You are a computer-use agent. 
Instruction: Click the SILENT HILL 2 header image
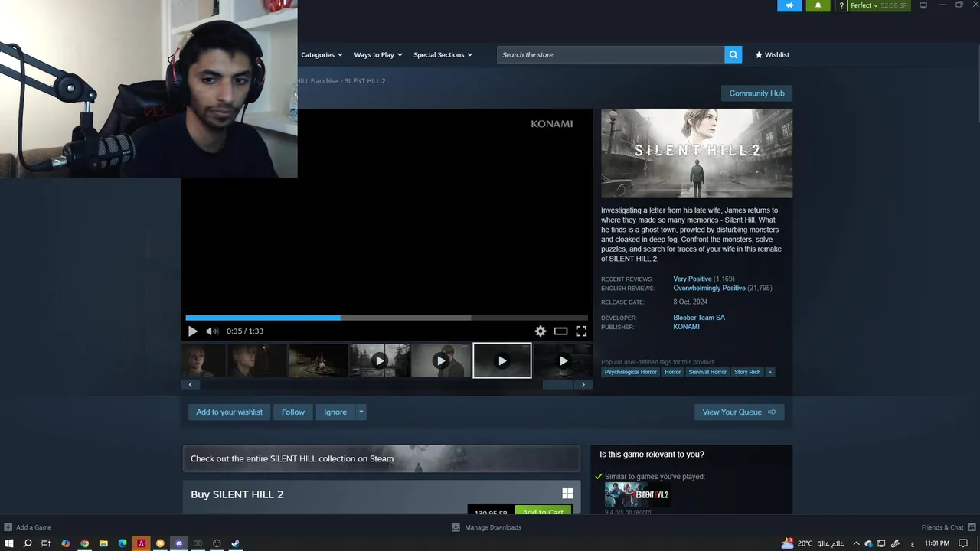coord(697,153)
